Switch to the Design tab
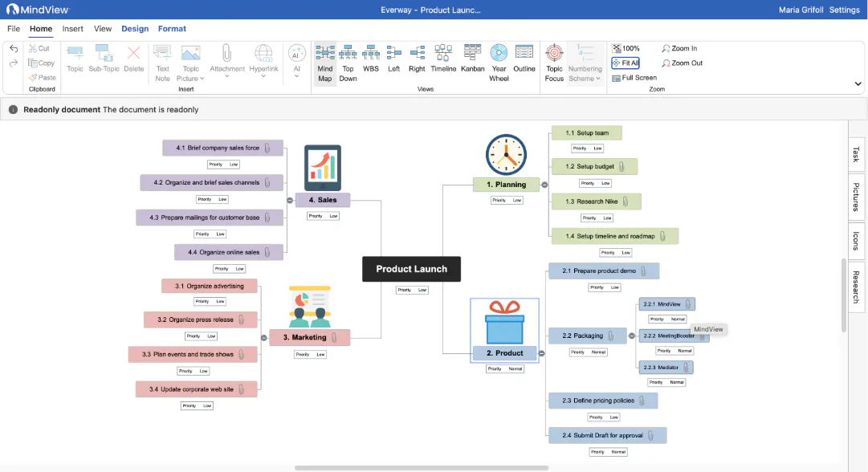This screenshot has height=472, width=868. [135, 29]
